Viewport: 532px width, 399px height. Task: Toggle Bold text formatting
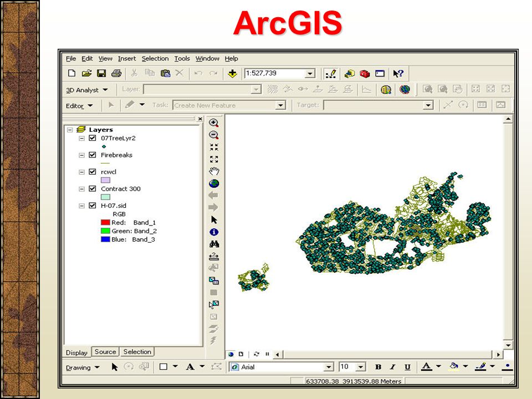click(x=378, y=367)
